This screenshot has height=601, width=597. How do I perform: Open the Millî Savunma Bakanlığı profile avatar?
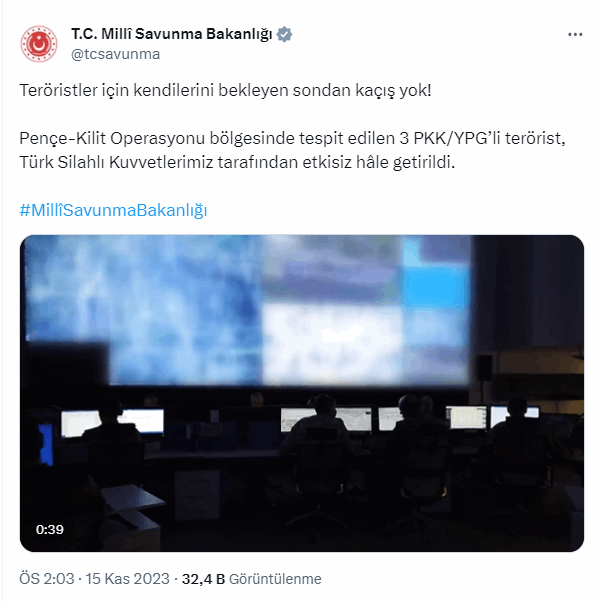click(x=39, y=44)
